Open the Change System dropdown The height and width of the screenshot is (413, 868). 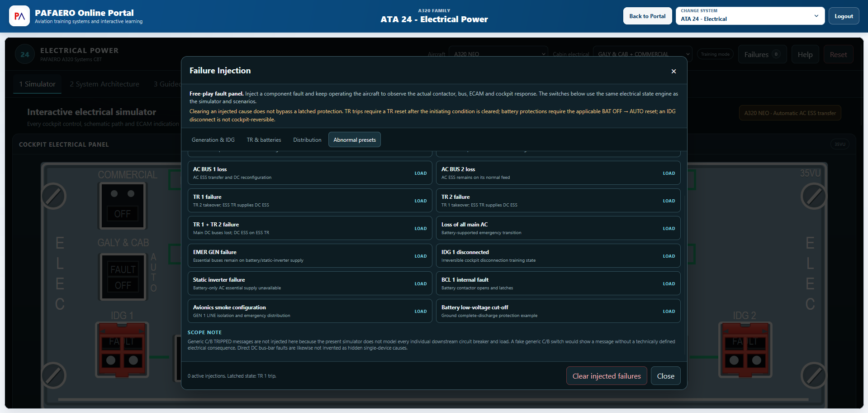tap(750, 16)
